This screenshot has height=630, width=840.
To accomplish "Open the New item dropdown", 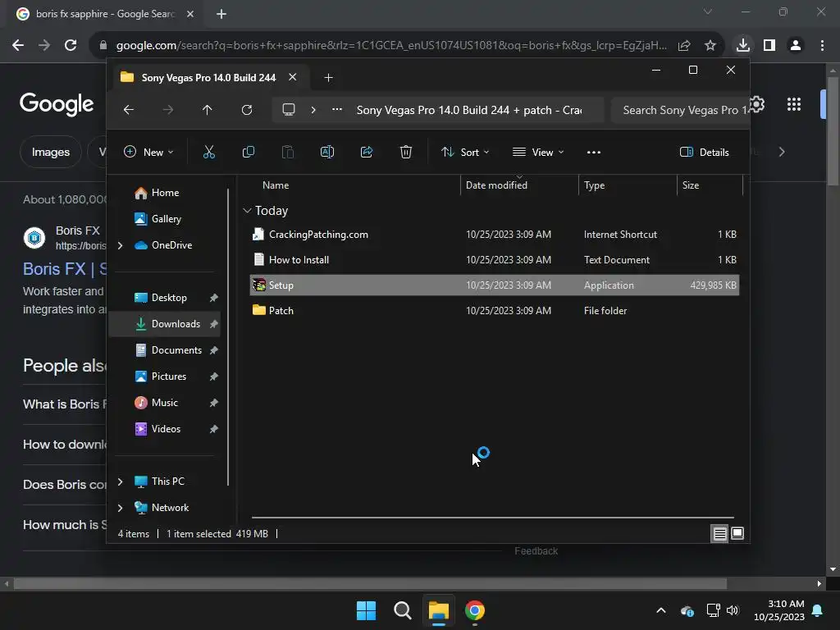I will [148, 152].
